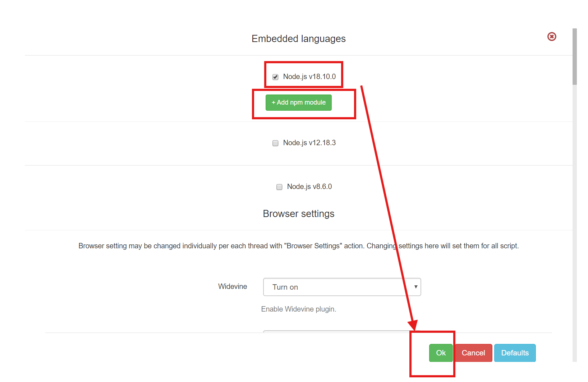Tick the Node.js v8.6.0 checkbox
Image resolution: width=588 pixels, height=382 pixels.
pos(279,187)
